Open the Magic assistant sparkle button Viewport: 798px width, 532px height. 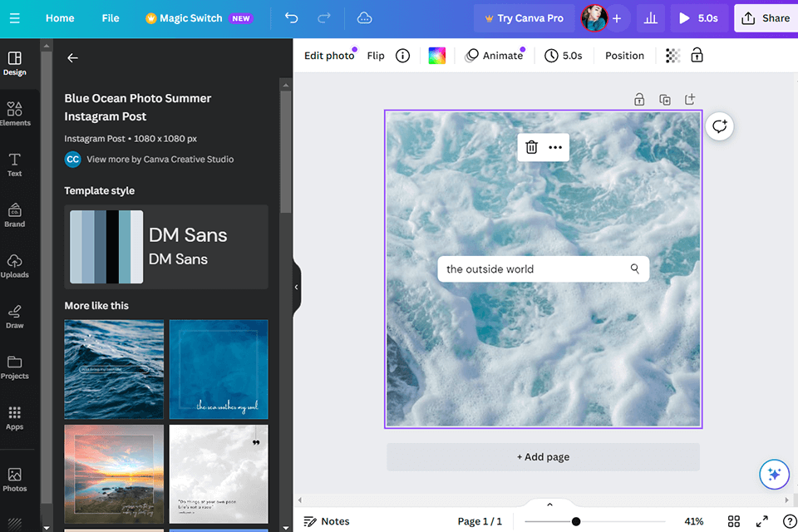(774, 474)
